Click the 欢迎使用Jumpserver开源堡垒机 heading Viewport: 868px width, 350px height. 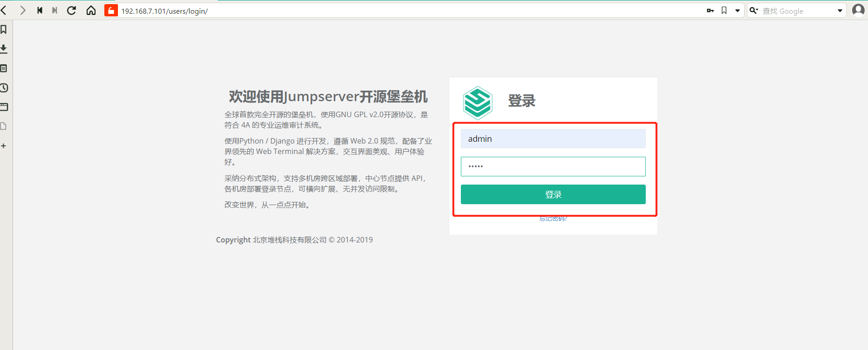click(x=328, y=97)
